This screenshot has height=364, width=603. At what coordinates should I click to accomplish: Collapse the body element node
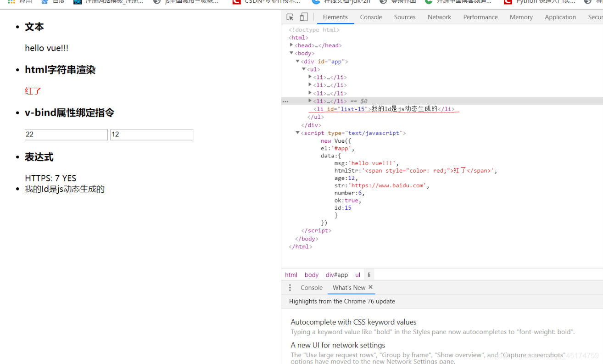point(291,53)
